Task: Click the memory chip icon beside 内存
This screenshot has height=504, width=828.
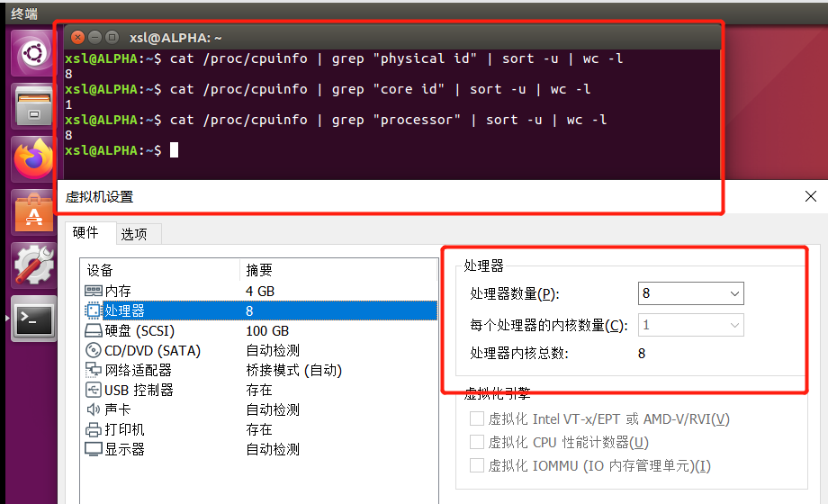Action: [x=93, y=291]
